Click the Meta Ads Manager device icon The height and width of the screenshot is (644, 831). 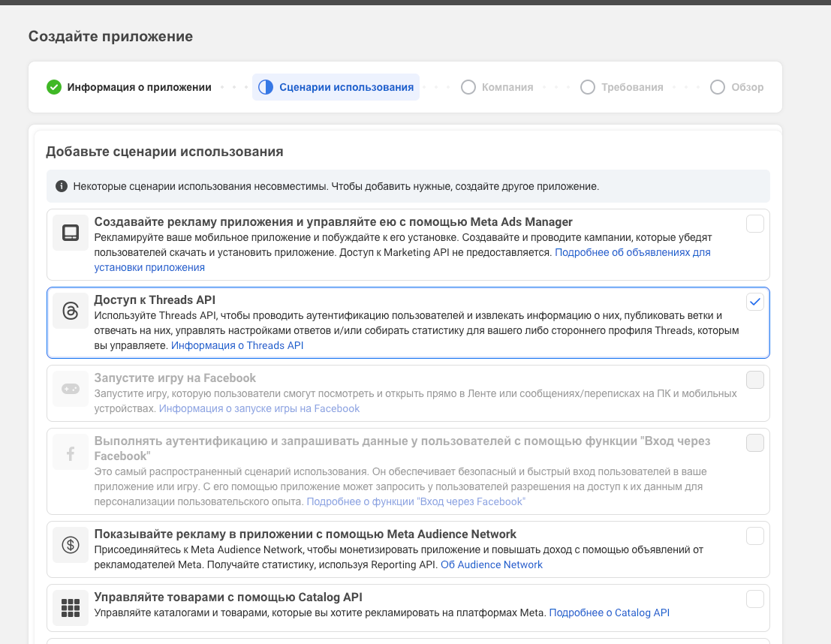coord(71,233)
